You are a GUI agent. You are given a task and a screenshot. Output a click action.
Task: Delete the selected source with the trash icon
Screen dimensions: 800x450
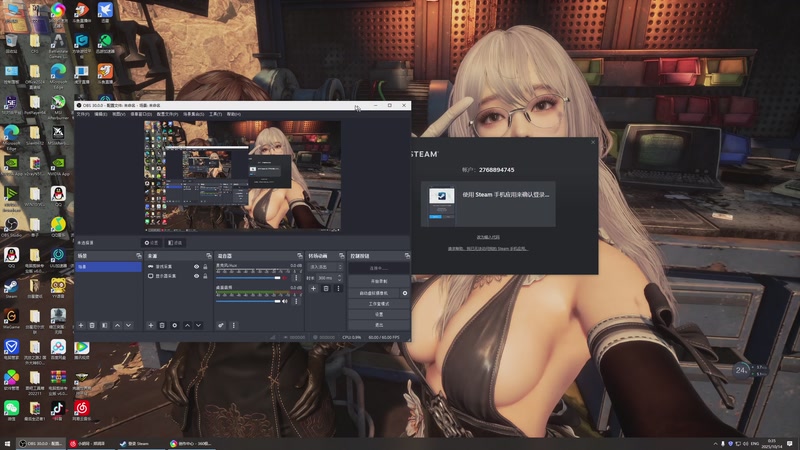point(162,325)
